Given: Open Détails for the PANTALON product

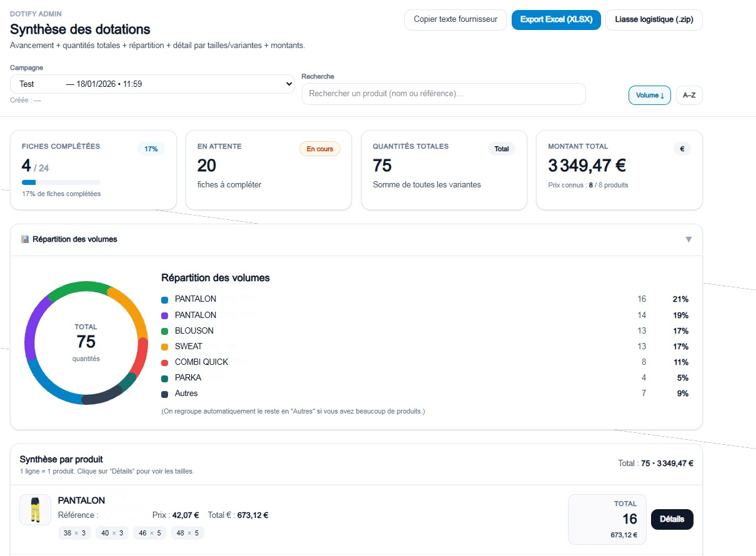Looking at the screenshot, I should tap(672, 519).
